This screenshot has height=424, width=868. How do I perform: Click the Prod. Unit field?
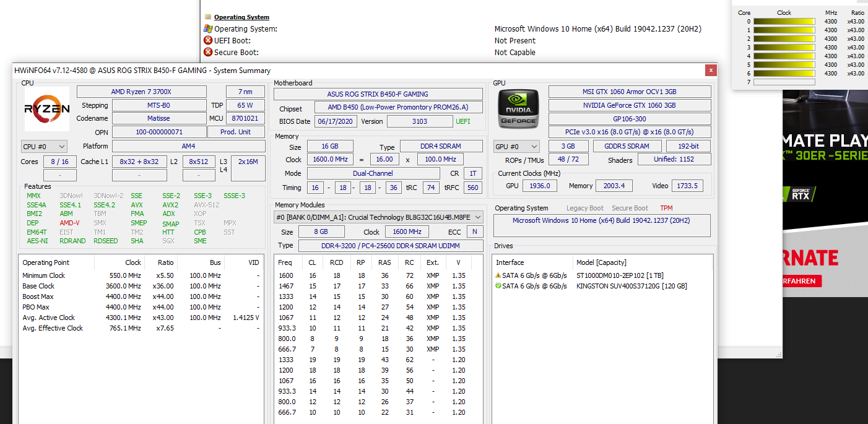[237, 132]
